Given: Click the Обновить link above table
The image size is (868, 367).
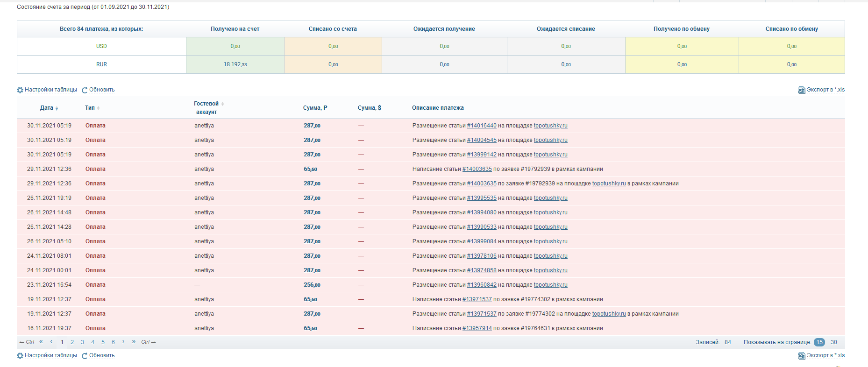Looking at the screenshot, I should point(102,90).
